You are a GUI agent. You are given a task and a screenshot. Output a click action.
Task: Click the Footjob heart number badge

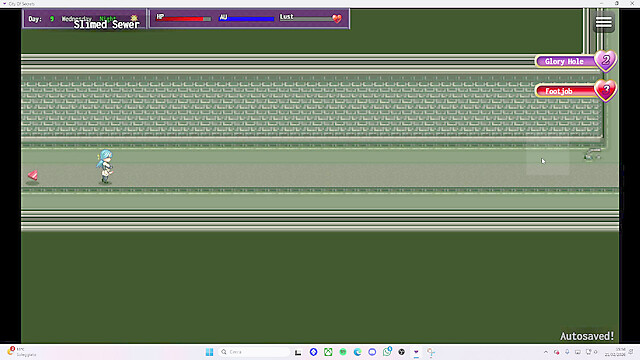[605, 90]
